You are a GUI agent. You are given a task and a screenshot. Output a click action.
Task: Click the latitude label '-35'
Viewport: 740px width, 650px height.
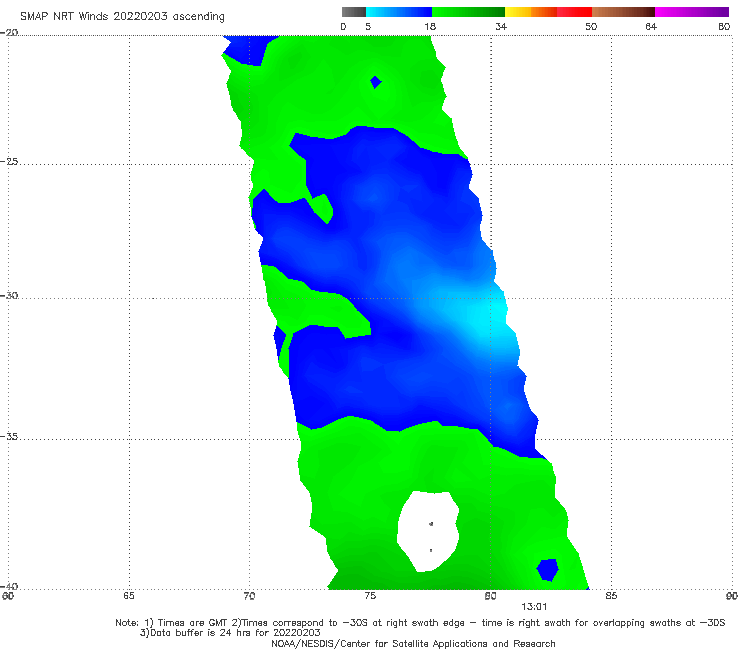pos(9,437)
